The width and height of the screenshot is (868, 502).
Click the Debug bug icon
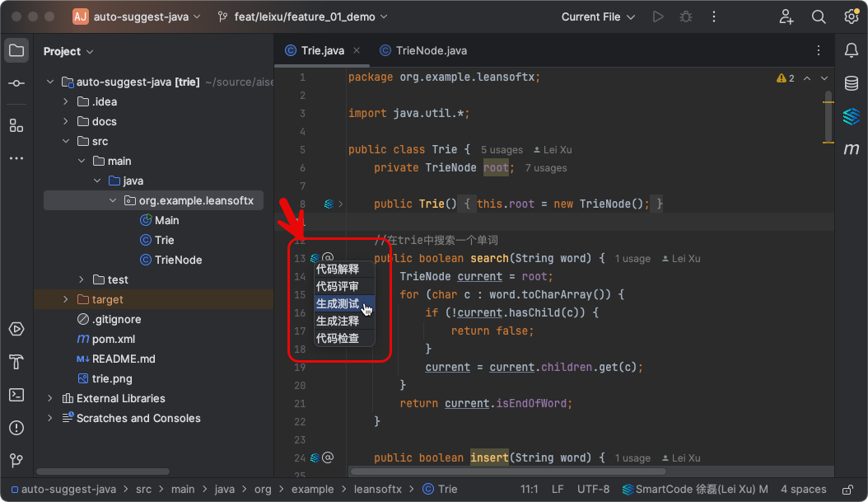click(686, 16)
